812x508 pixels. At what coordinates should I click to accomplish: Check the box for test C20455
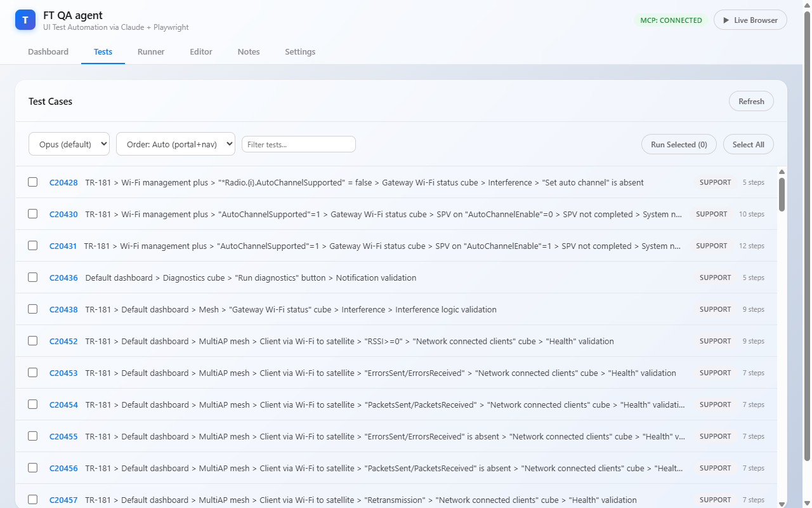33,436
